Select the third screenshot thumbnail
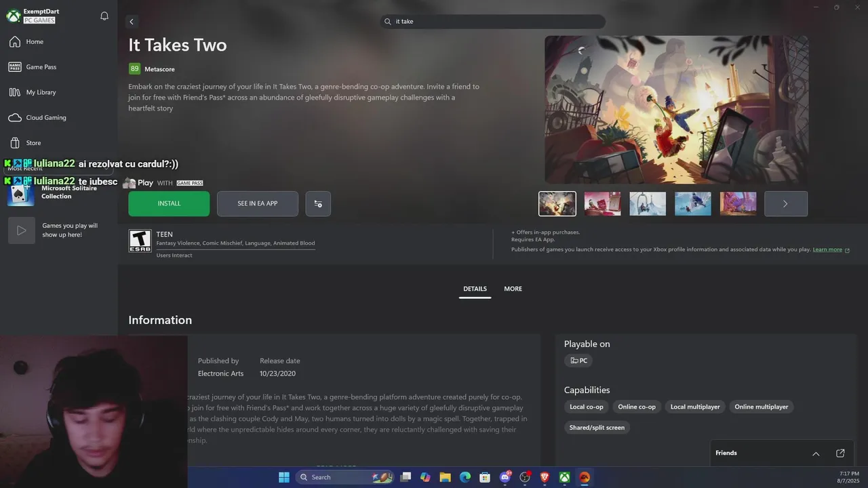This screenshot has height=488, width=868. [x=648, y=203]
